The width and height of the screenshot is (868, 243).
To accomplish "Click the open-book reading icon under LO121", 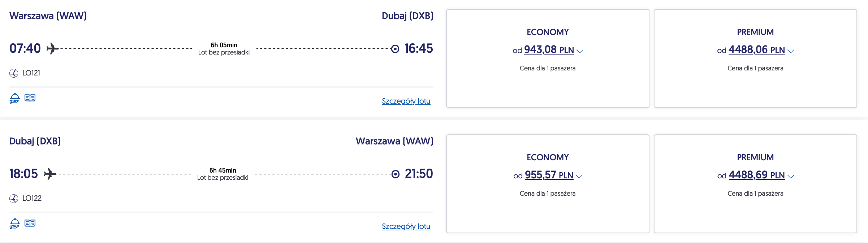I will [30, 98].
